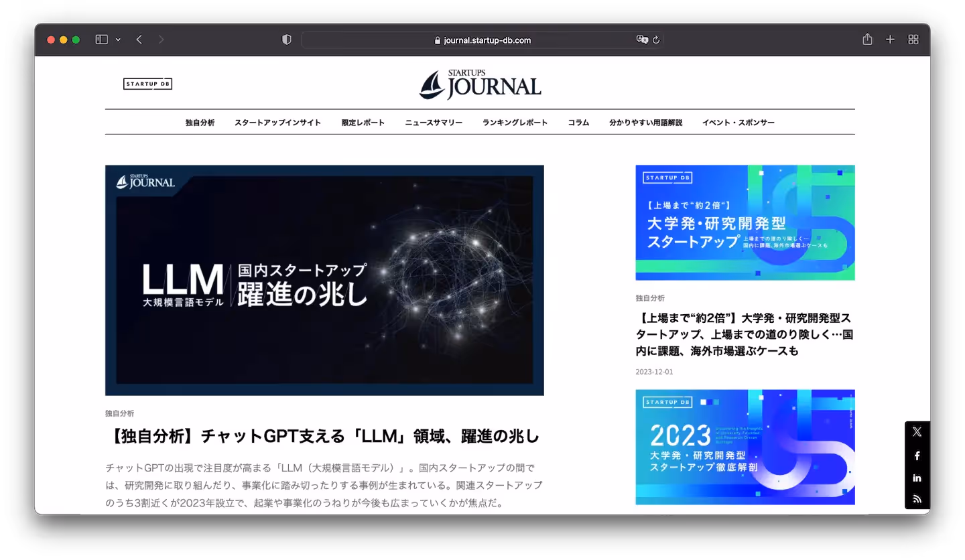Click the STARTUP DB logo in header

pyautogui.click(x=147, y=84)
